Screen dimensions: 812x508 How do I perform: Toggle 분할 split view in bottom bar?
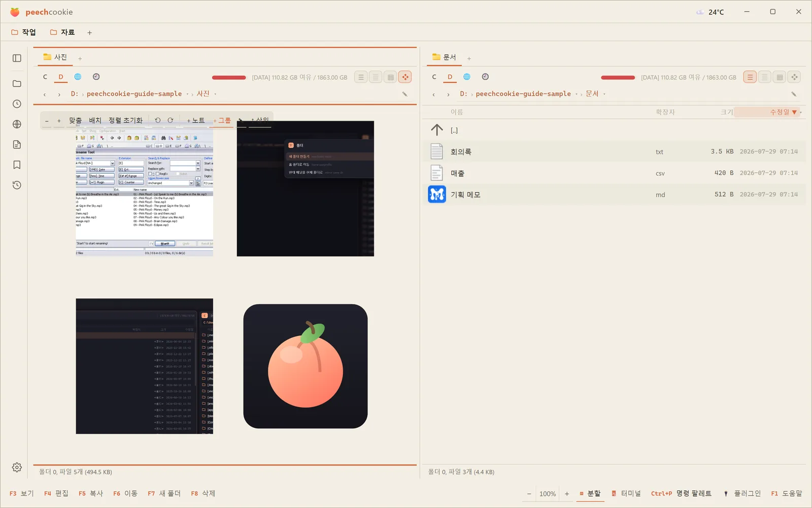[x=590, y=493]
